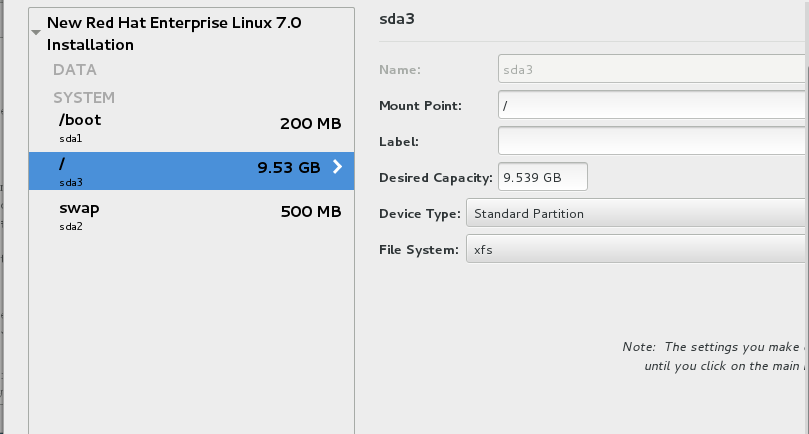Click the Device Type label
This screenshot has height=434, width=809.
[x=419, y=214]
